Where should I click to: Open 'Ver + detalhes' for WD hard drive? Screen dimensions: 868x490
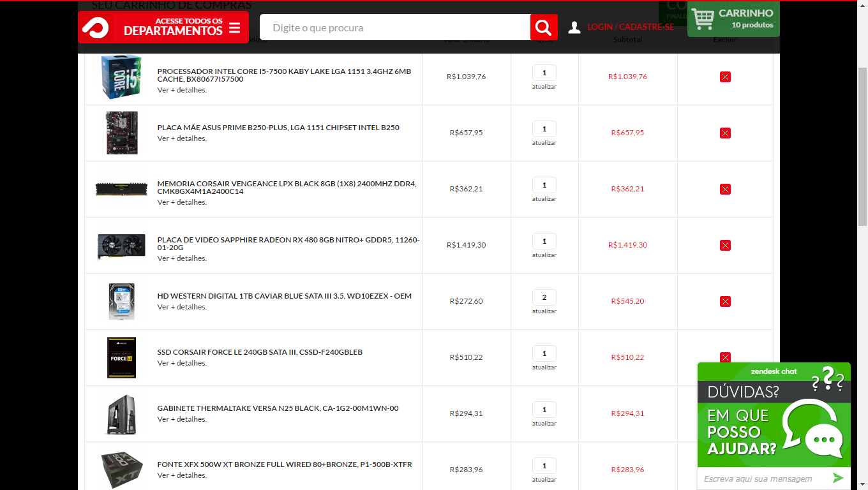pos(182,307)
